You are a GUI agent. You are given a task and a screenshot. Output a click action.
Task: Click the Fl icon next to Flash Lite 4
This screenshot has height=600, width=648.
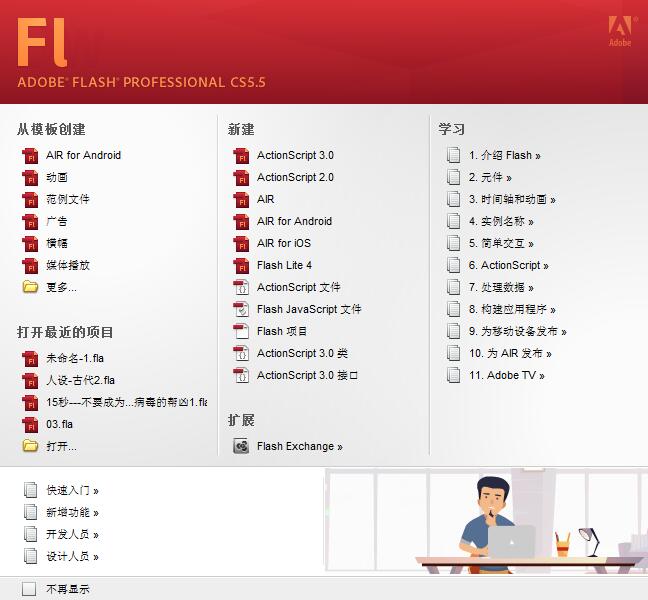tap(241, 265)
